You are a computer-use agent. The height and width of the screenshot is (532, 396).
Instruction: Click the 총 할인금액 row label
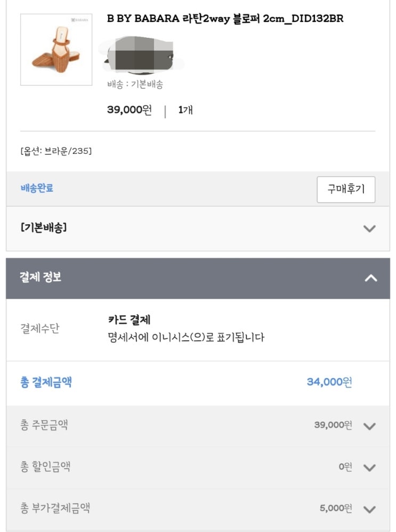point(45,467)
